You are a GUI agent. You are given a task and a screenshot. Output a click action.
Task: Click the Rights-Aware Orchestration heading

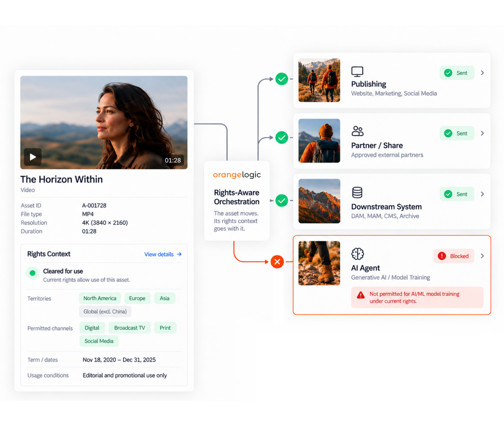click(236, 197)
